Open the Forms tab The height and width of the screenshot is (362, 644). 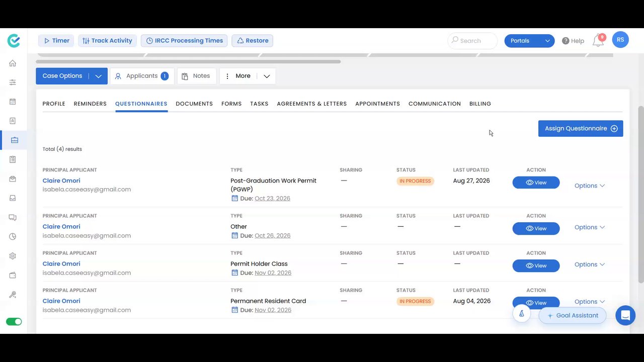pyautogui.click(x=231, y=104)
